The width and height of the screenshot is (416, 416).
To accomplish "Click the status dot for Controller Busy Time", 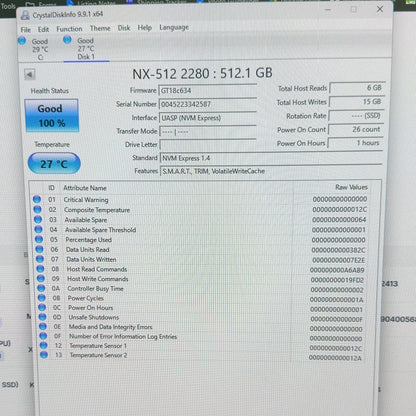I will tap(41, 288).
